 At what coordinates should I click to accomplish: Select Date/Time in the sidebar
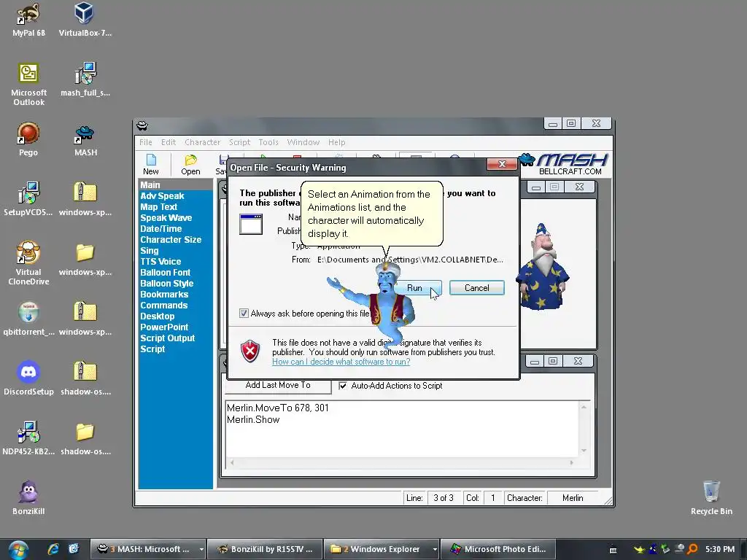pos(161,228)
